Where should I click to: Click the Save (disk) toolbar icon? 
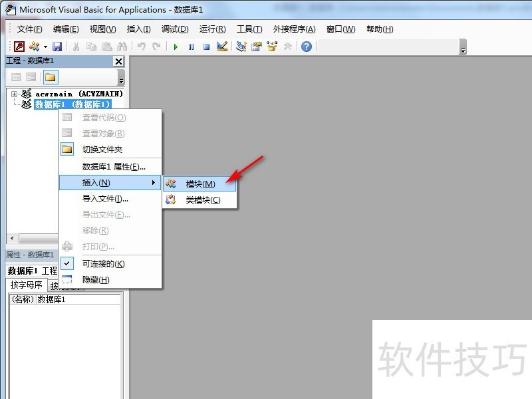click(57, 47)
